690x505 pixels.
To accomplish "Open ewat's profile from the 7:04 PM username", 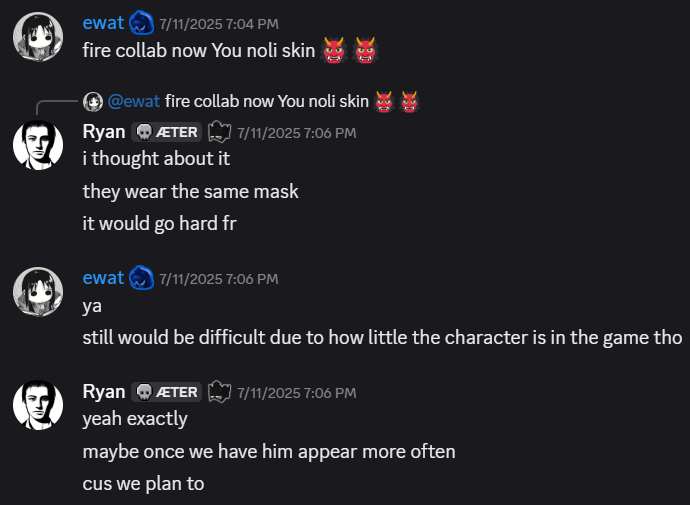I will point(103,23).
